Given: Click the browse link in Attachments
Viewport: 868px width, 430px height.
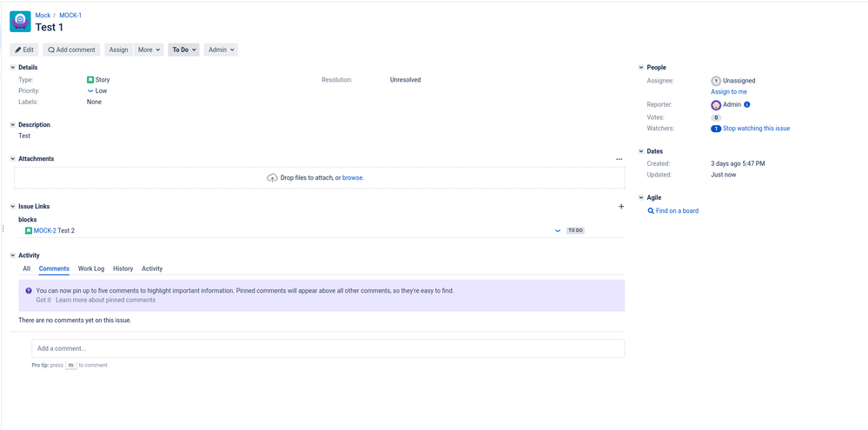Looking at the screenshot, I should click(353, 177).
